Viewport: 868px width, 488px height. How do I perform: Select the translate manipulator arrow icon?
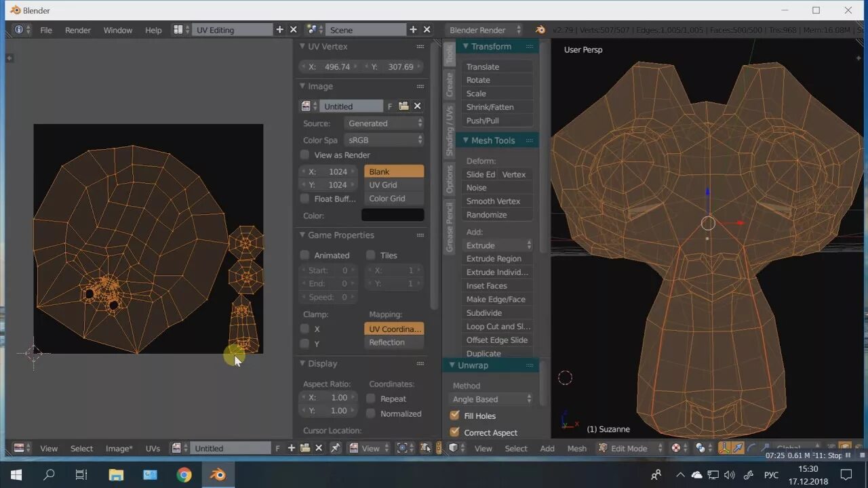pyautogui.click(x=737, y=448)
